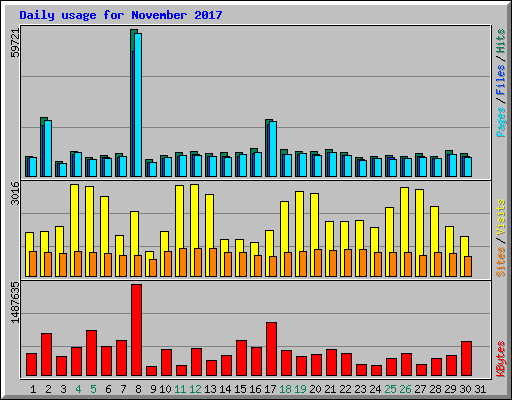
Task: Click day label 24 on the x-axis
Action: [375, 389]
